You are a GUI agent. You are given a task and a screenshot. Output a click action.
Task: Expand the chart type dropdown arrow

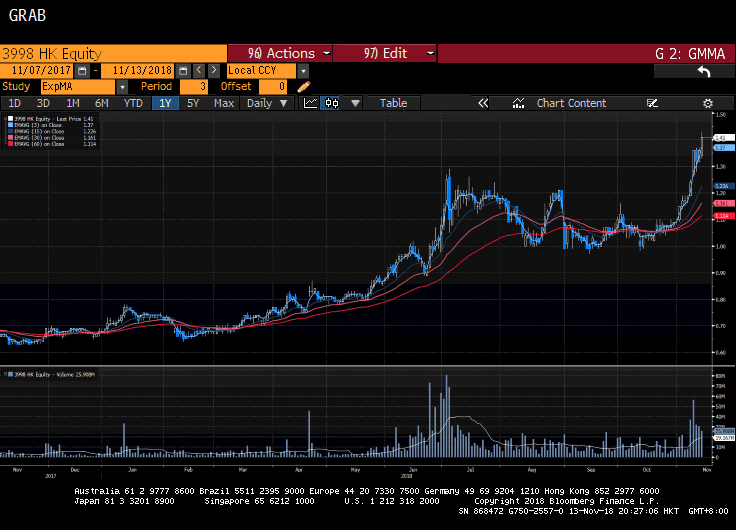click(355, 103)
